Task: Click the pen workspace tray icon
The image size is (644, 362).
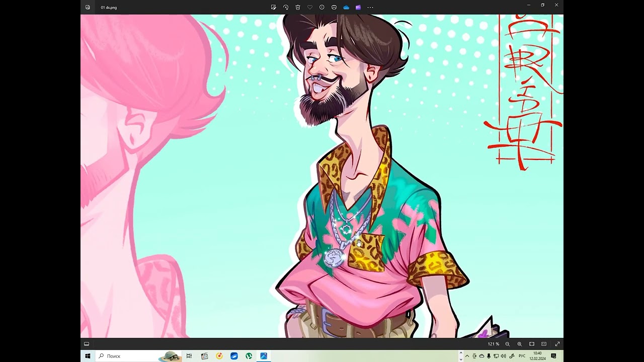Action: [512, 356]
